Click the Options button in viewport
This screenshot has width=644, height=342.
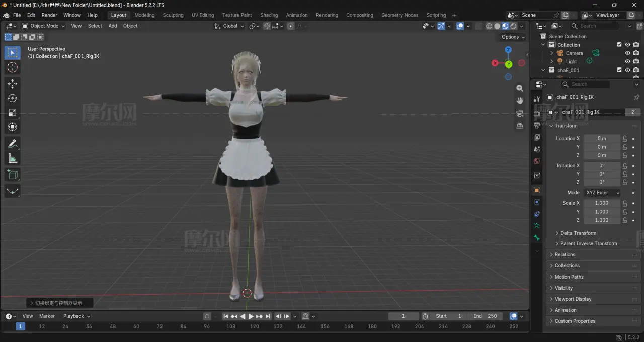coord(513,37)
